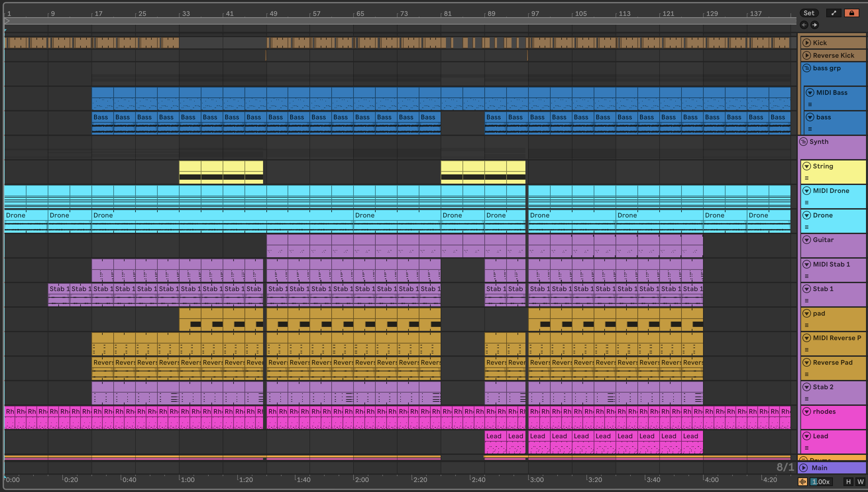Jump to the previous locator arrow

tap(804, 25)
